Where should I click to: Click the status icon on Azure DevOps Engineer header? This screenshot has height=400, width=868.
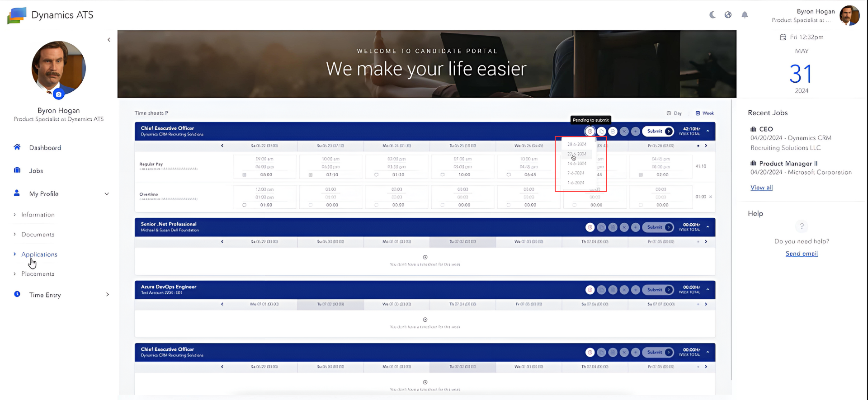590,290
